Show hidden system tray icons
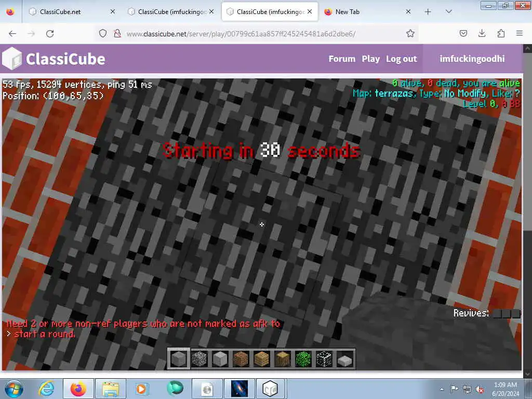 point(442,389)
